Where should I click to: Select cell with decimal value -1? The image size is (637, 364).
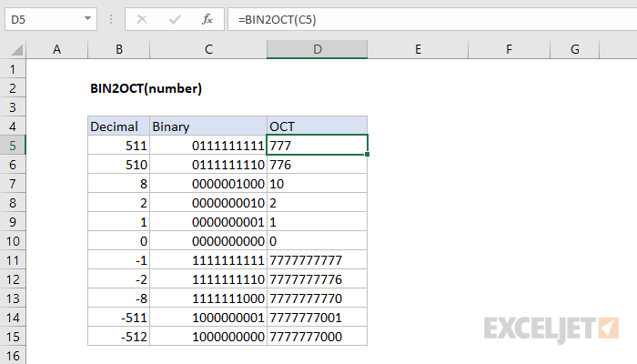coord(118,260)
